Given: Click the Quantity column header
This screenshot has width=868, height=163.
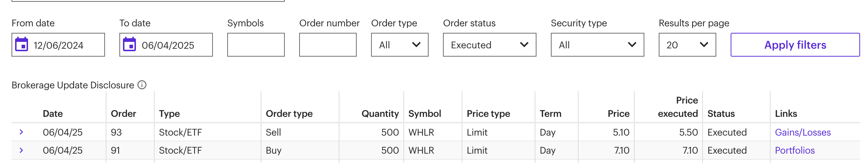Looking at the screenshot, I should [380, 114].
